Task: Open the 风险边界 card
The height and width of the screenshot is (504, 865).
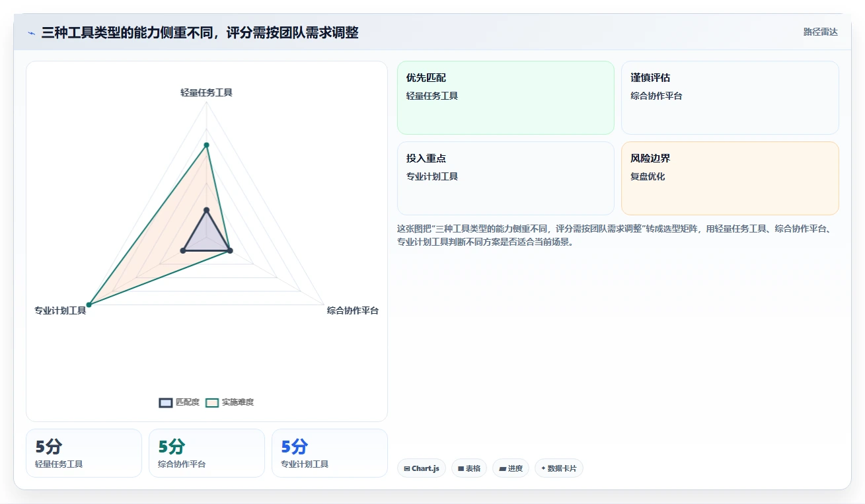Action: coord(730,178)
